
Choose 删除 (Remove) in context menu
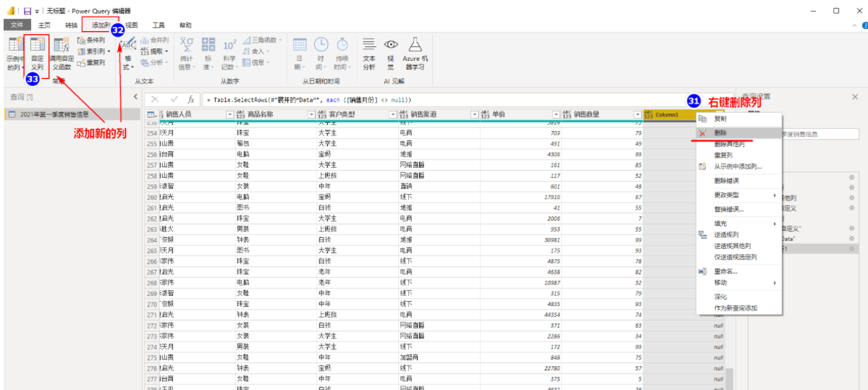[x=738, y=133]
